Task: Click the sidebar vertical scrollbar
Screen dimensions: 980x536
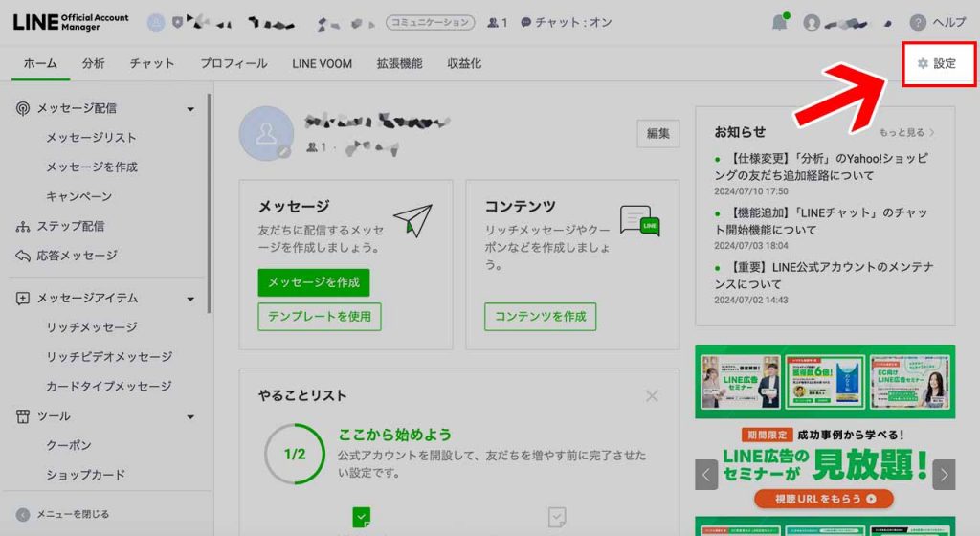Action: pyautogui.click(x=209, y=203)
